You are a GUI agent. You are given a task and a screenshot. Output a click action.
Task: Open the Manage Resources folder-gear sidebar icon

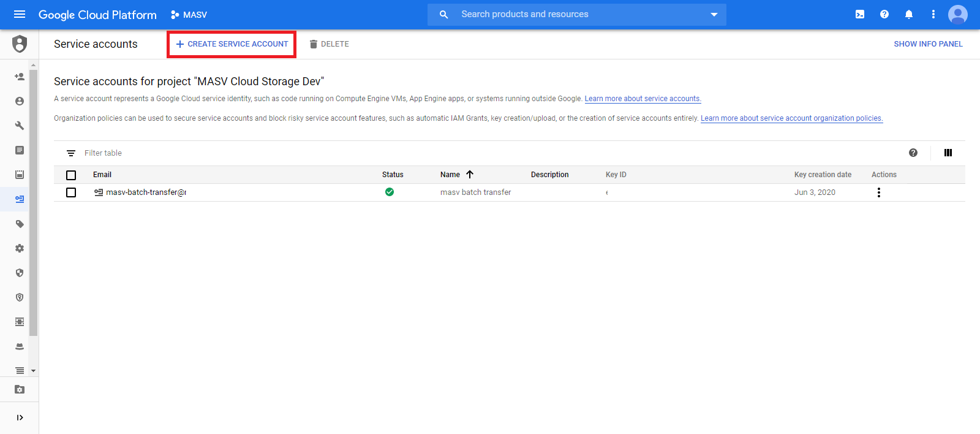(x=20, y=389)
